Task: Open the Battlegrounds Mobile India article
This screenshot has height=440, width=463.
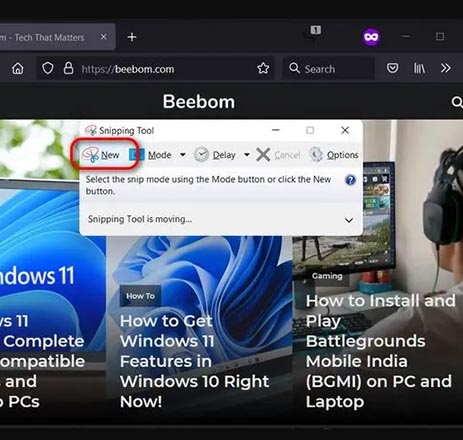Action: pos(380,351)
